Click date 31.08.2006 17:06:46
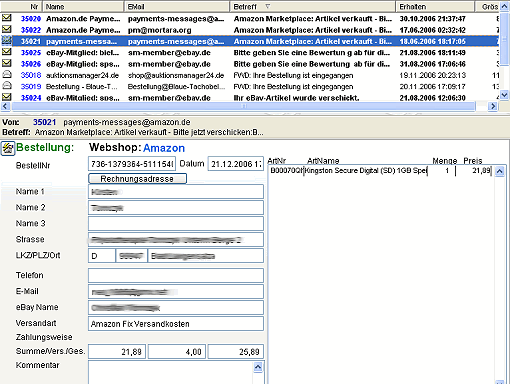Screen dimensions: 510x384 pyautogui.click(x=432, y=64)
